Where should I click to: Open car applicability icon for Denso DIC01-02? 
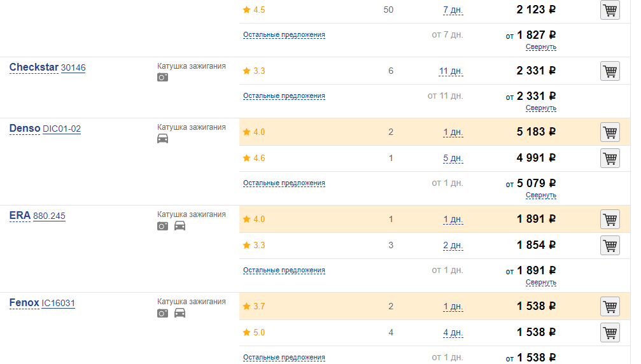tap(163, 139)
